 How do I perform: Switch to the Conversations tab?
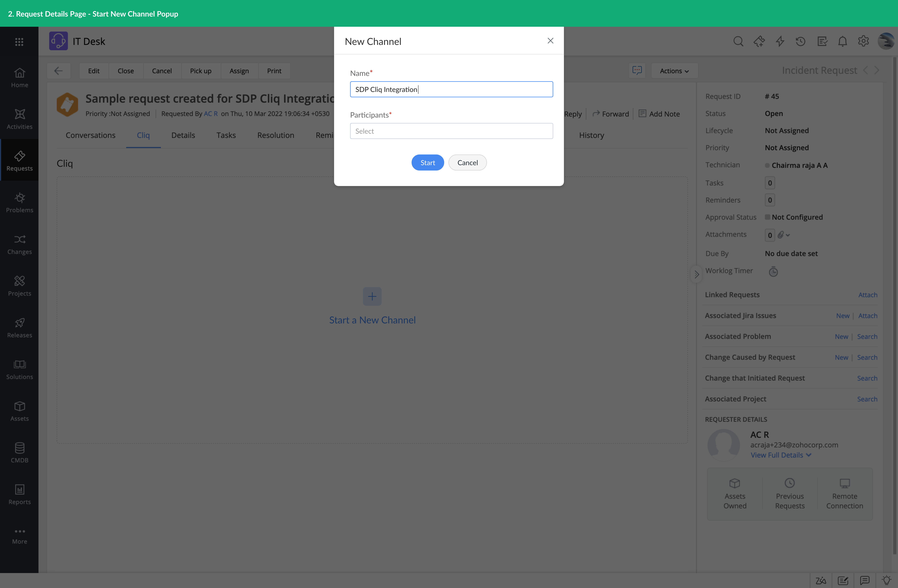click(91, 135)
